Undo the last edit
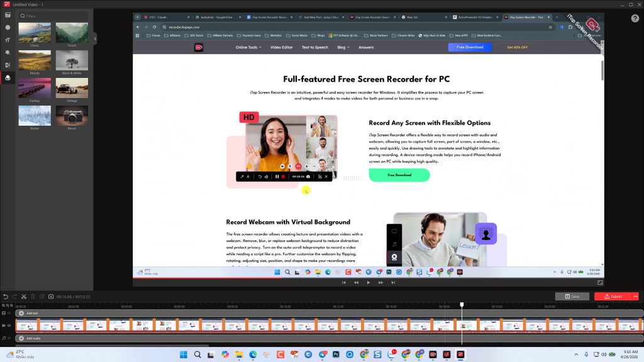644x362 pixels. click(x=6, y=297)
